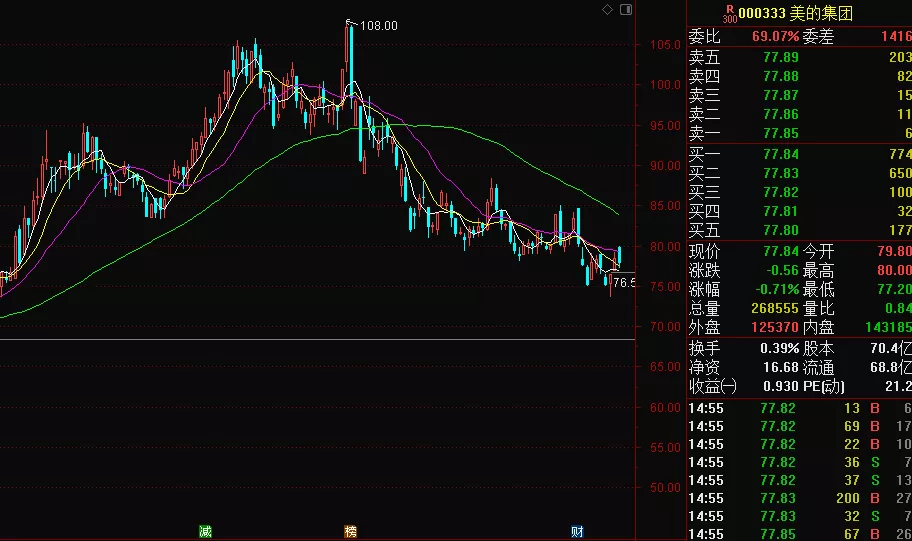Image resolution: width=912 pixels, height=541 pixels.
Task: Open the blue 财 event marker
Action: (x=577, y=531)
